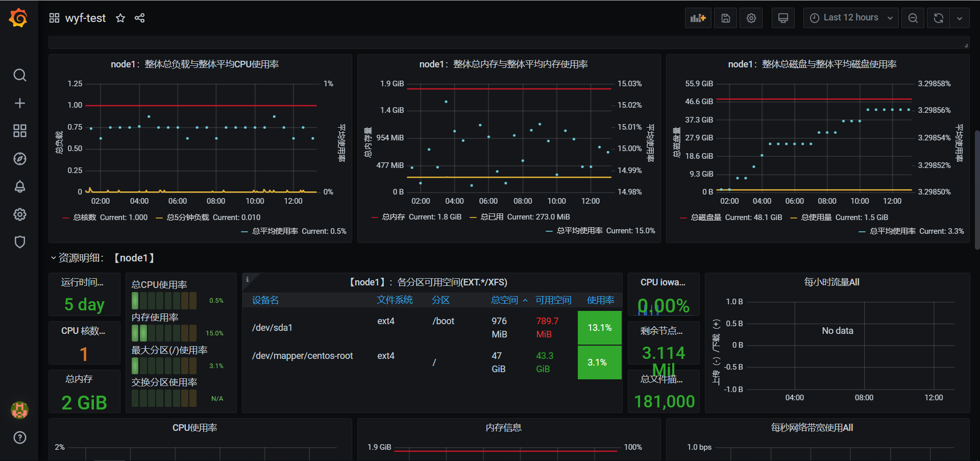Click the info icon on partition table panel
Viewport: 980px width, 461px height.
[248, 279]
